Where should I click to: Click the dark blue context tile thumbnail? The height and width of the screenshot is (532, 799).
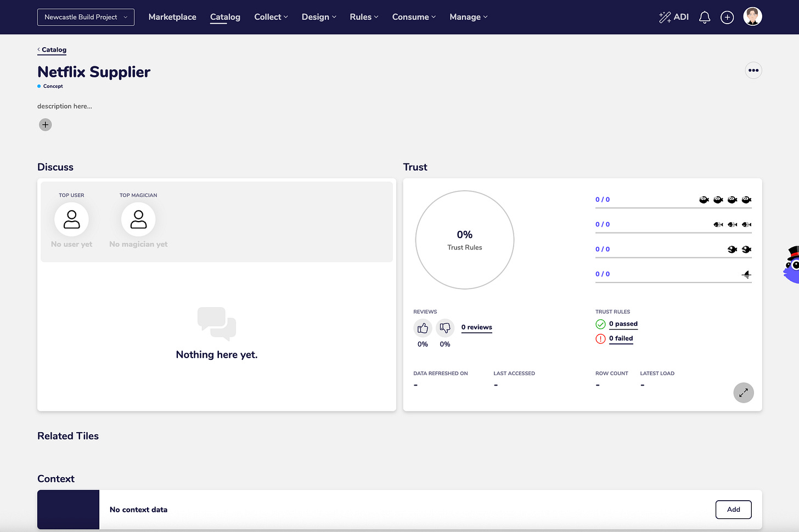tap(68, 510)
